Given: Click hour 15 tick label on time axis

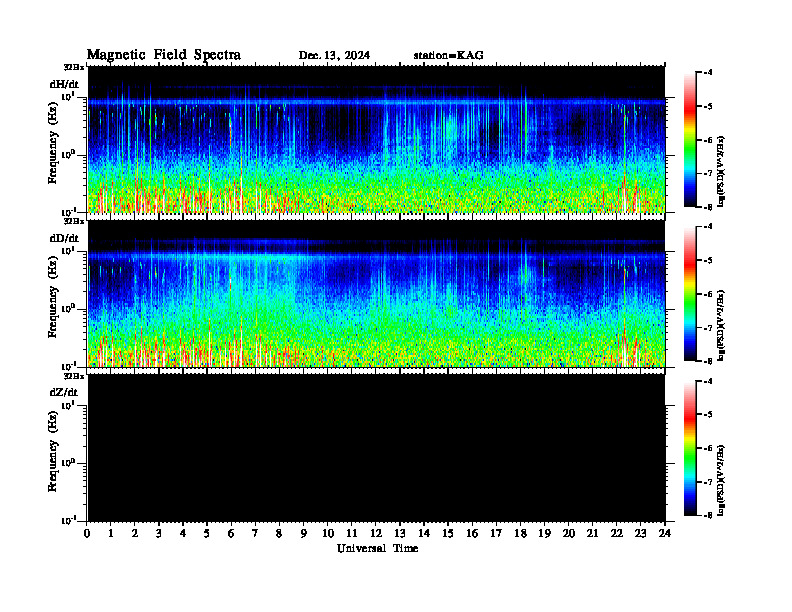Looking at the screenshot, I should pos(448,533).
